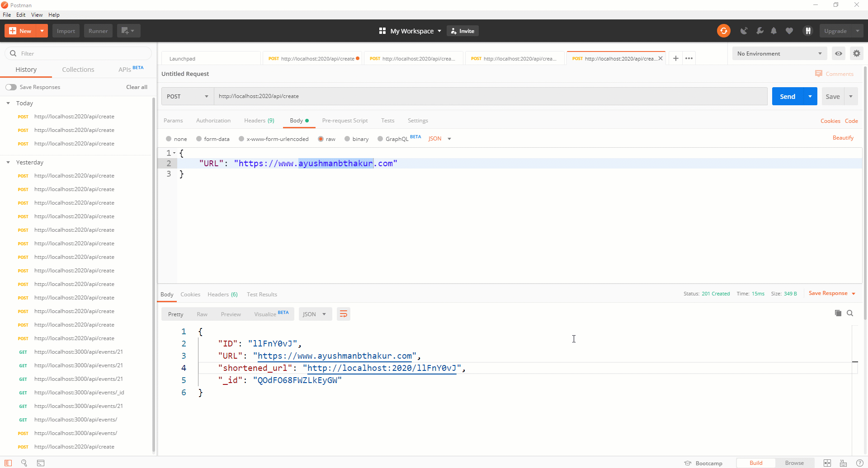Image resolution: width=868 pixels, height=468 pixels.
Task: Toggle the Save Responses switch
Action: (11, 87)
